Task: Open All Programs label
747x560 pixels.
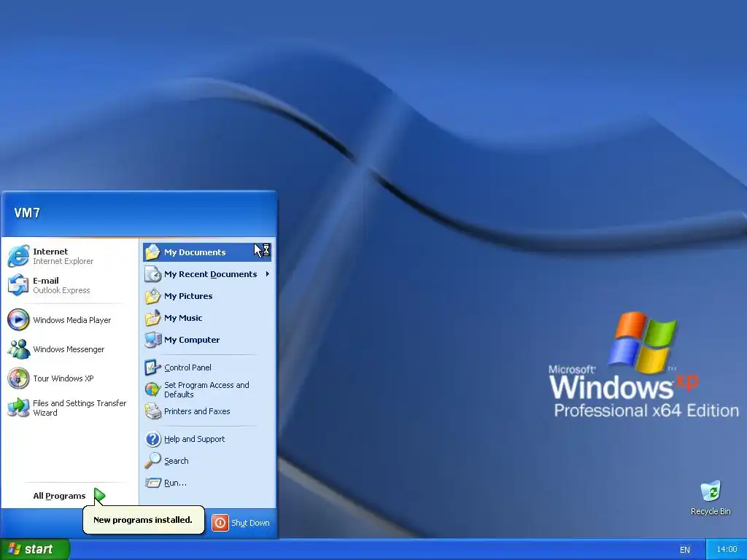Action: [x=59, y=496]
